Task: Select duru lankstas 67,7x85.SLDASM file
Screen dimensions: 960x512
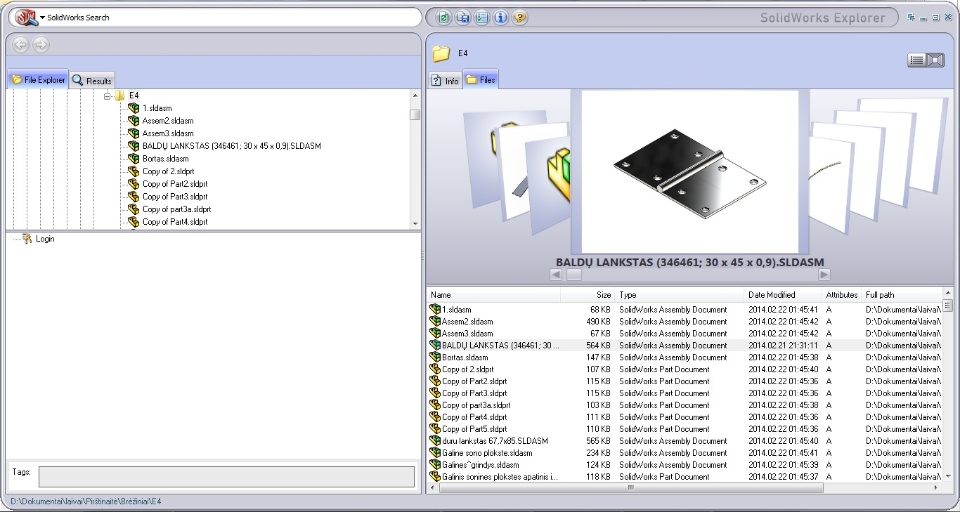Action: [x=684, y=441]
